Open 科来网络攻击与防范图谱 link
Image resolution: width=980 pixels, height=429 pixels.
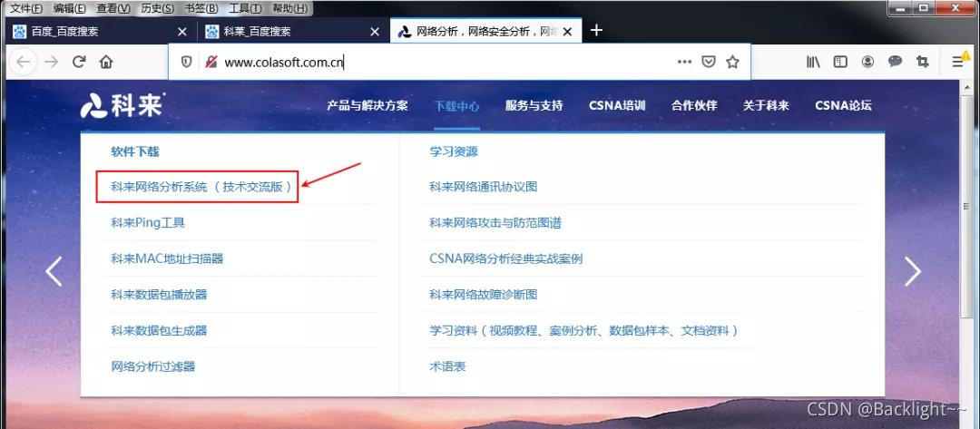tap(495, 223)
